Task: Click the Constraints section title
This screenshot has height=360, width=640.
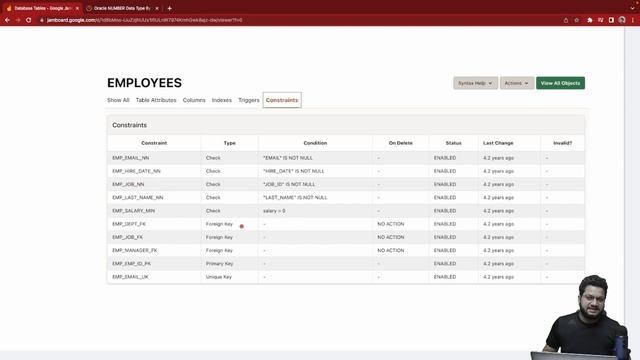Action: tap(129, 125)
